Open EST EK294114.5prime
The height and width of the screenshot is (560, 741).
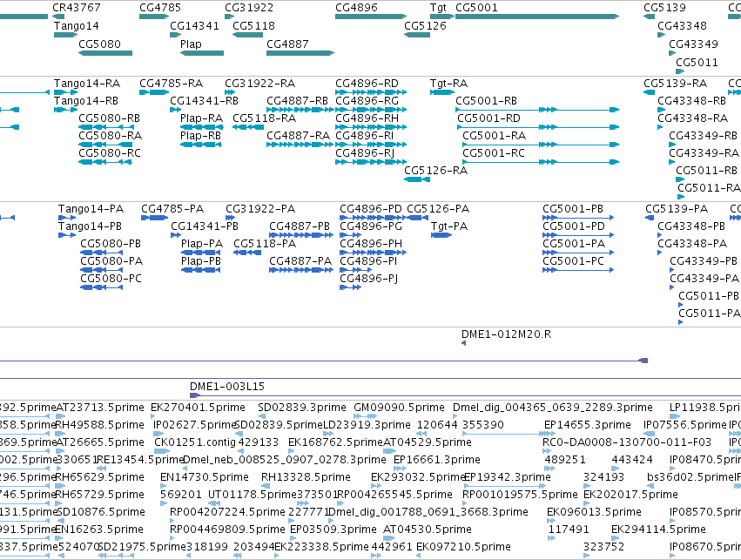[x=659, y=530]
